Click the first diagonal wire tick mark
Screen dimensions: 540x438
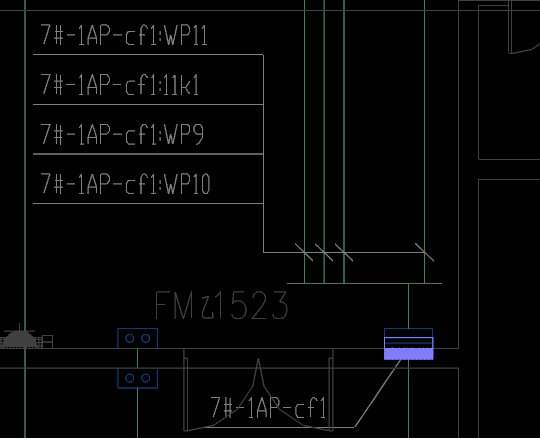[304, 252]
